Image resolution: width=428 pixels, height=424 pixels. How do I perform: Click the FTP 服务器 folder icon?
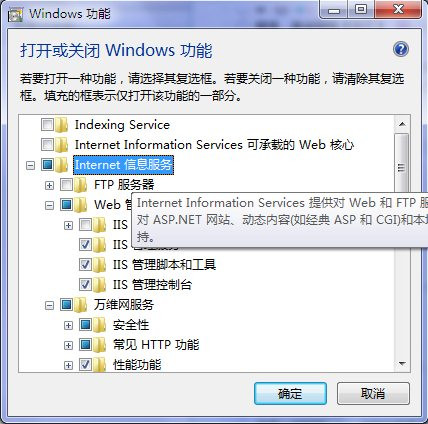81,185
